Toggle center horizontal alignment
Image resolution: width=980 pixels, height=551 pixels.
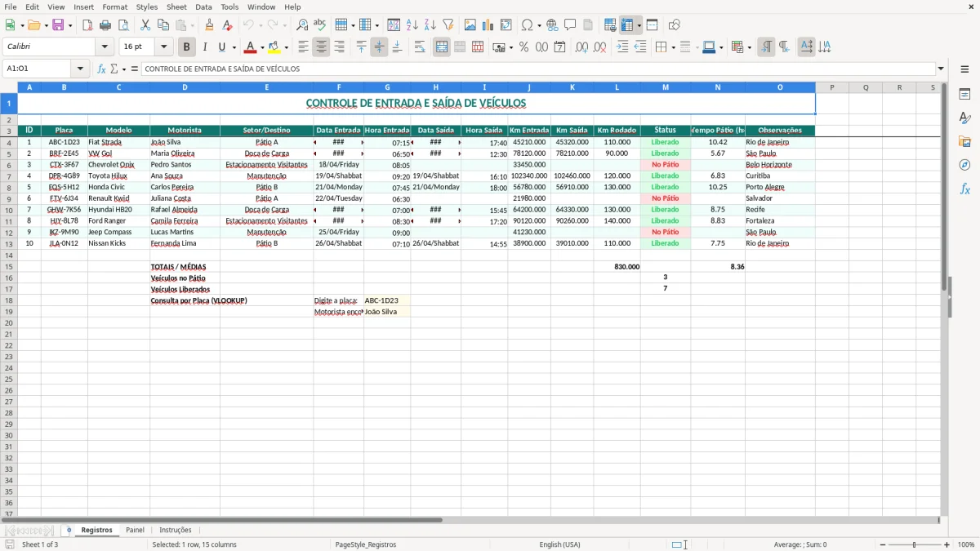[x=321, y=47]
